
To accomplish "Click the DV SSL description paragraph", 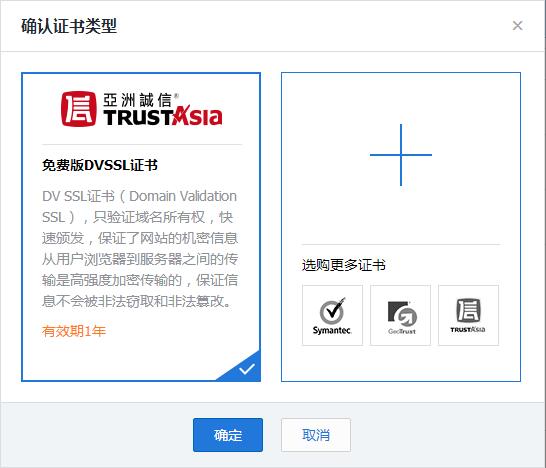I will tap(140, 249).
